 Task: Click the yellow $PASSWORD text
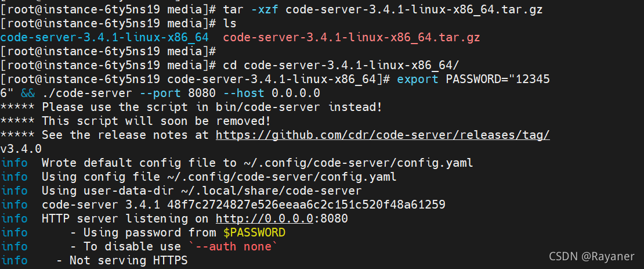[x=254, y=232]
